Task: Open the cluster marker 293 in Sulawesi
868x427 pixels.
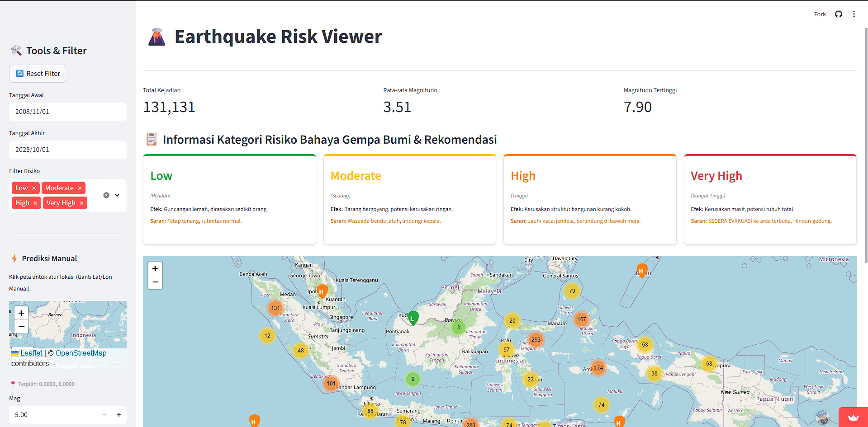Action: pos(536,340)
